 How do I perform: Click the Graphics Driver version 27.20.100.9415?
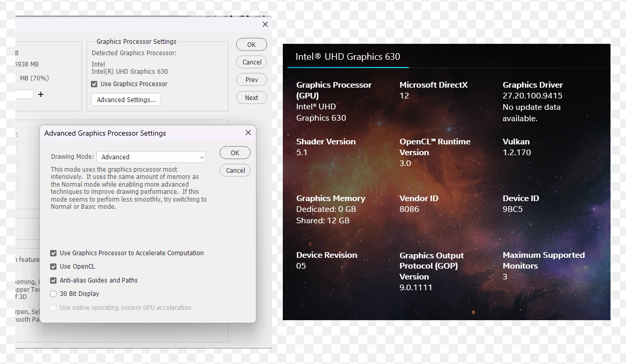pos(533,95)
